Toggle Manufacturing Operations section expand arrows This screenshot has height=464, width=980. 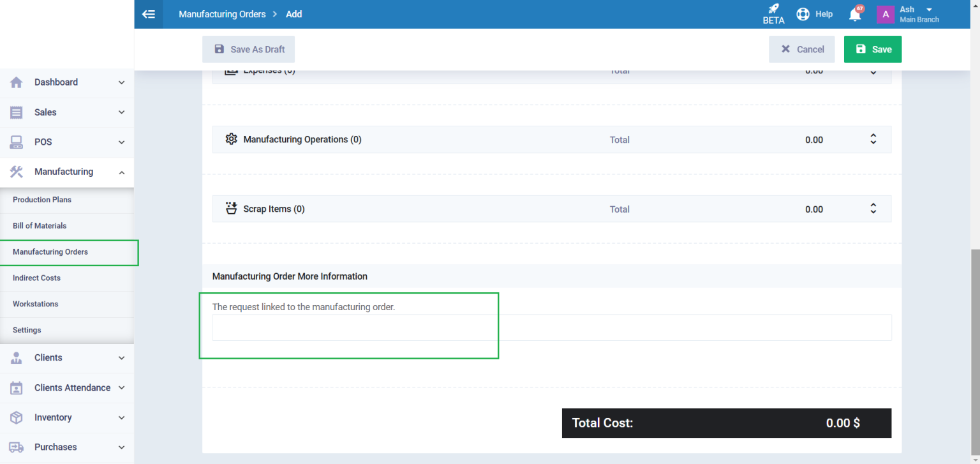tap(873, 139)
